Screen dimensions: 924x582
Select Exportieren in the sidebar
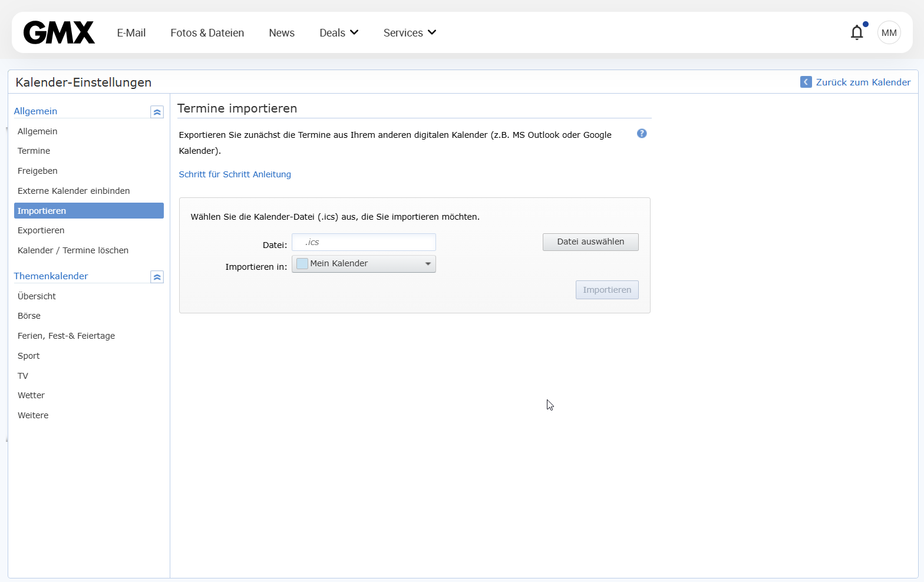(41, 230)
